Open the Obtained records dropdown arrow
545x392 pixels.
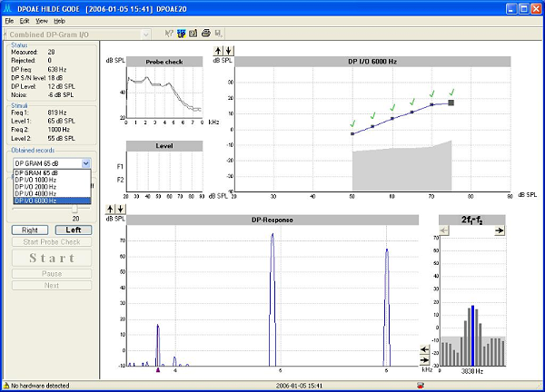(85, 163)
